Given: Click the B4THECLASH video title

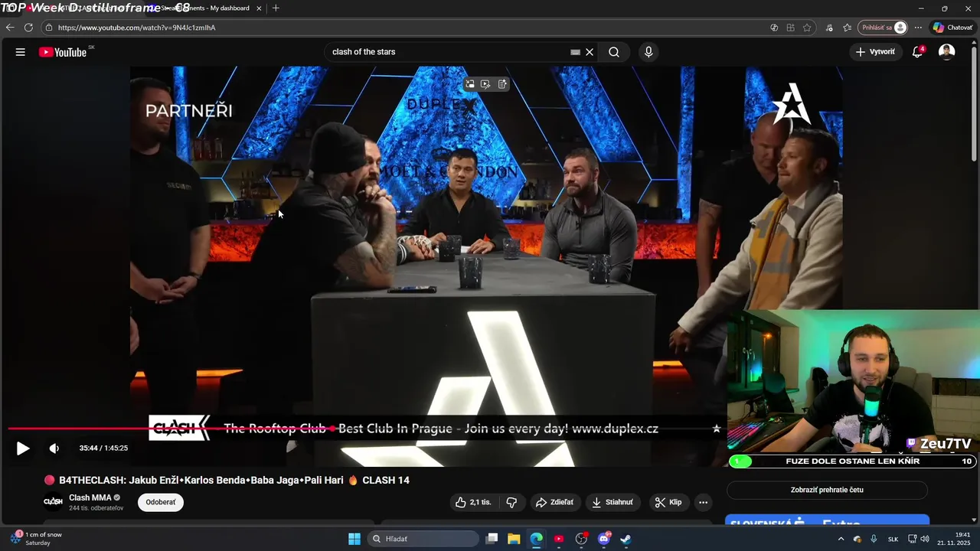Looking at the screenshot, I should 234,480.
